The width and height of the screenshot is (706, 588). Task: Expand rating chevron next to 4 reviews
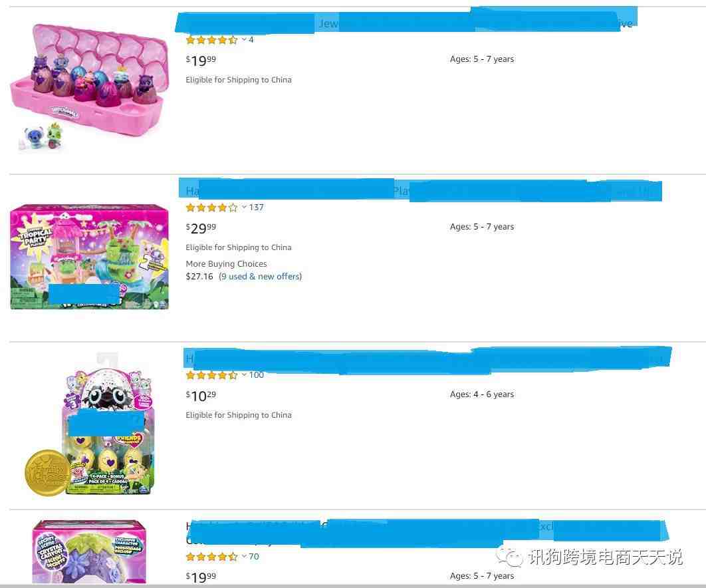(x=244, y=40)
